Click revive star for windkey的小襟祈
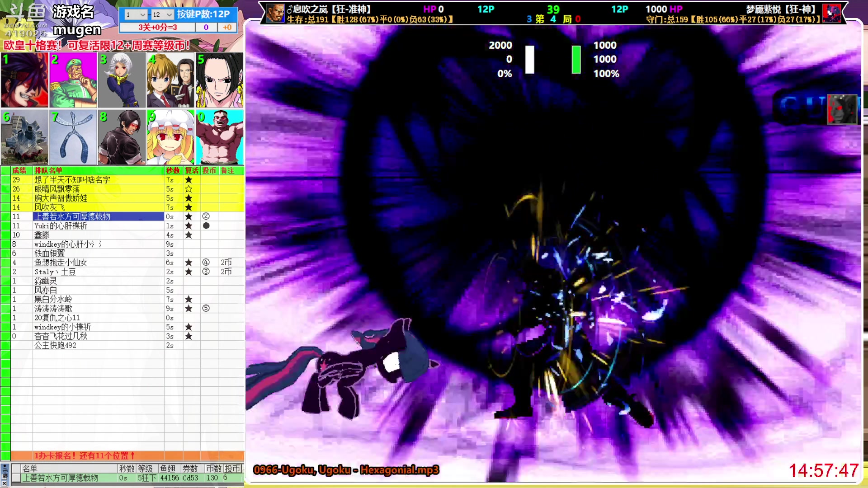Image resolution: width=868 pixels, height=488 pixels. click(189, 327)
